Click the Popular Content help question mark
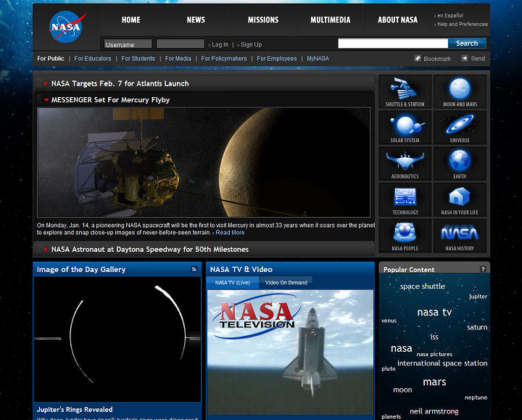Screen dimensions: 522x420 (483, 269)
